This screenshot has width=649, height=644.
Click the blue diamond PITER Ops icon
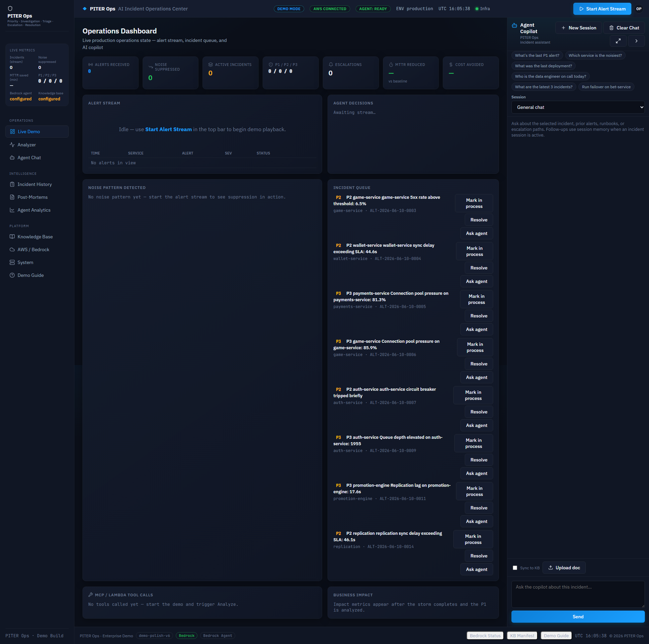pos(85,9)
